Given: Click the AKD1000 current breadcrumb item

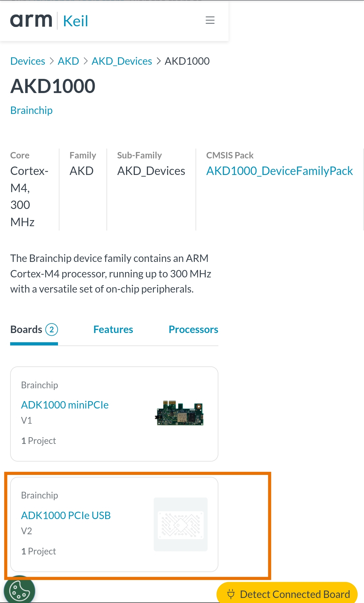Looking at the screenshot, I should point(187,61).
